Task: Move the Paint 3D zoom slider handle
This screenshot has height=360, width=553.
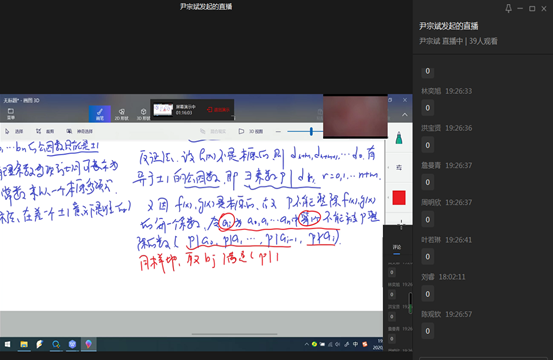Action: [311, 132]
